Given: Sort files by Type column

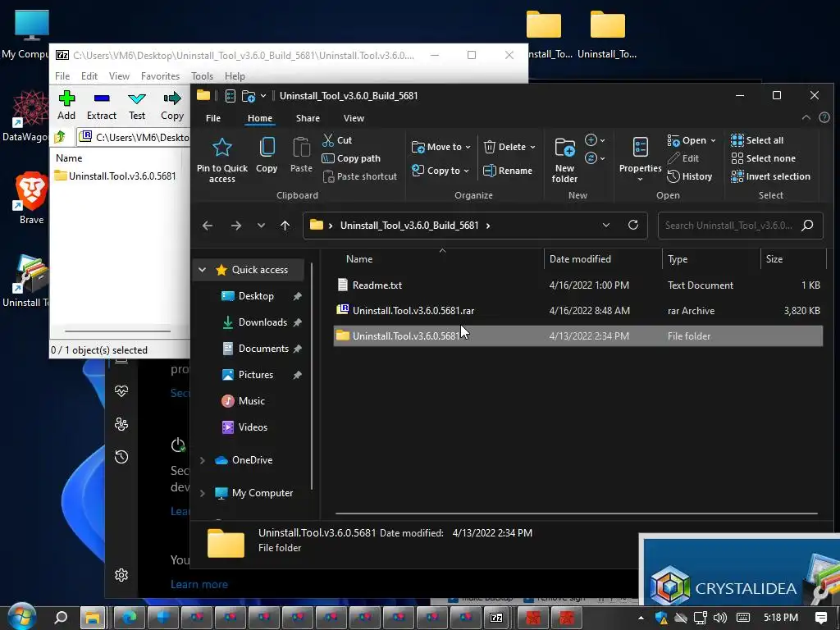Looking at the screenshot, I should (x=711, y=258).
